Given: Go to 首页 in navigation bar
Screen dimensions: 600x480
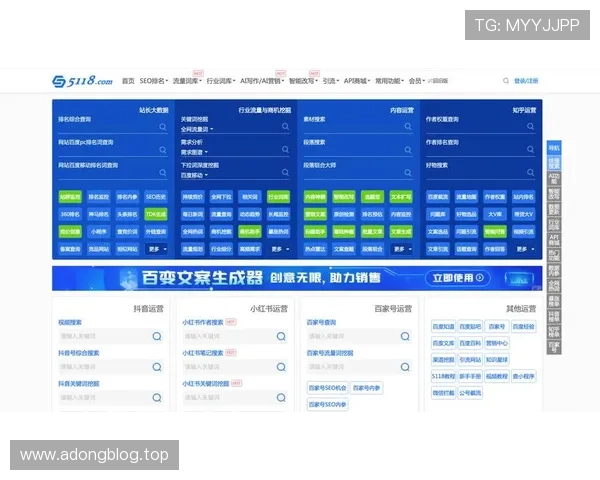Looking at the screenshot, I should pos(128,81).
